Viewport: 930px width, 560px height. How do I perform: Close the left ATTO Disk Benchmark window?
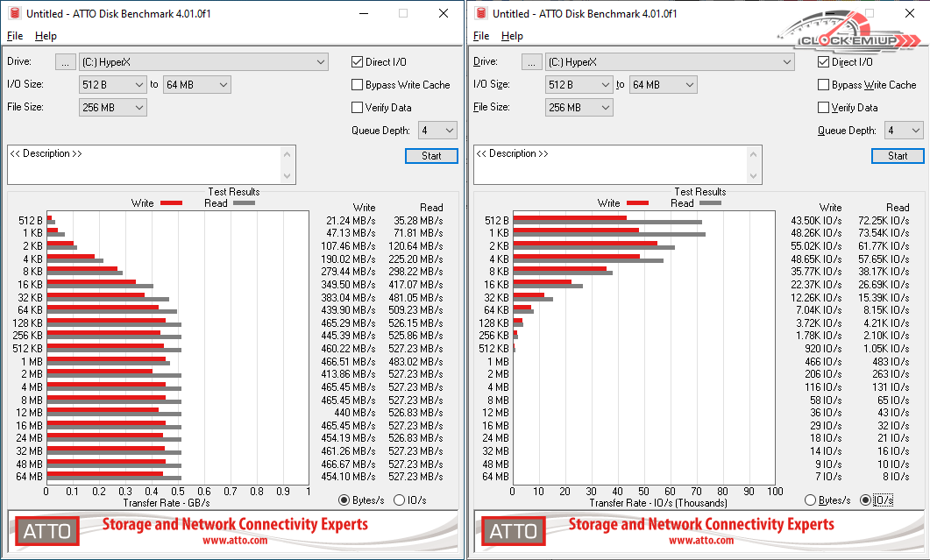click(x=443, y=13)
